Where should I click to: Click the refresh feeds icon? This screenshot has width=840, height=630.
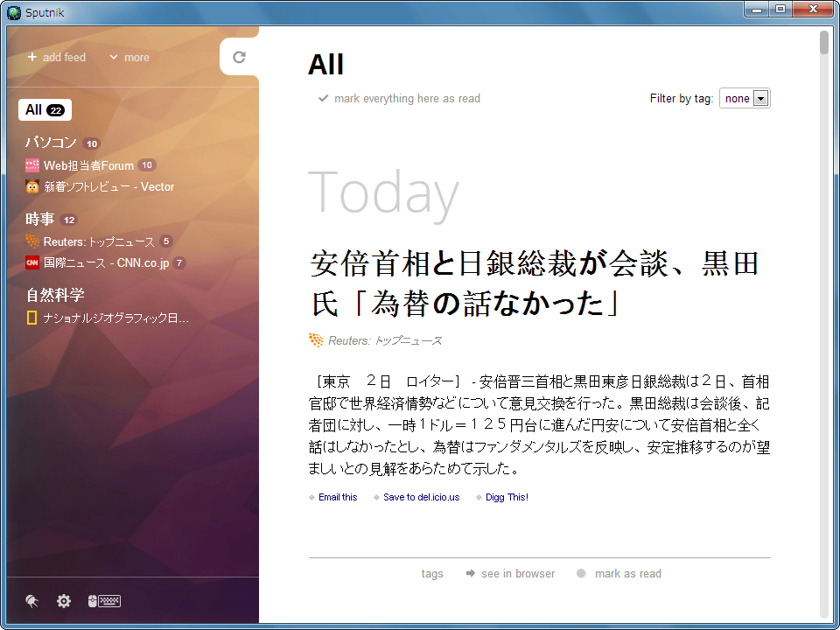pyautogui.click(x=239, y=58)
